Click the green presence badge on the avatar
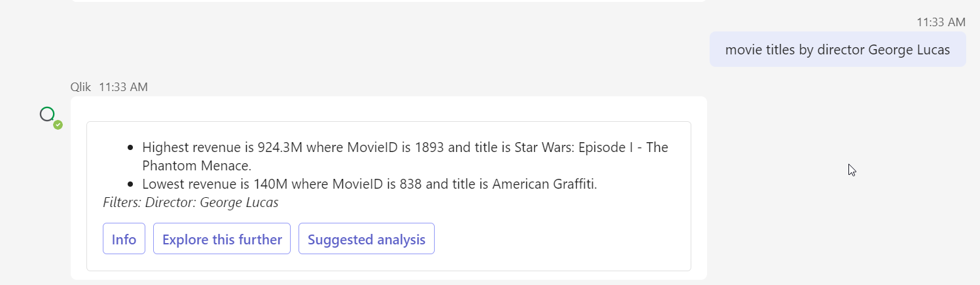This screenshot has height=285, width=980. pos(58,124)
